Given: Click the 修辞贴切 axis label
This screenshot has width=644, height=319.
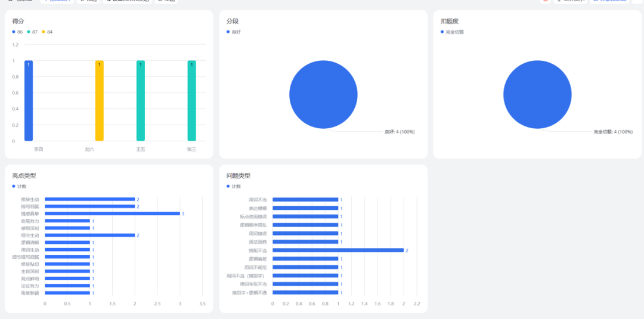Looking at the screenshot, I should tap(30, 264).
